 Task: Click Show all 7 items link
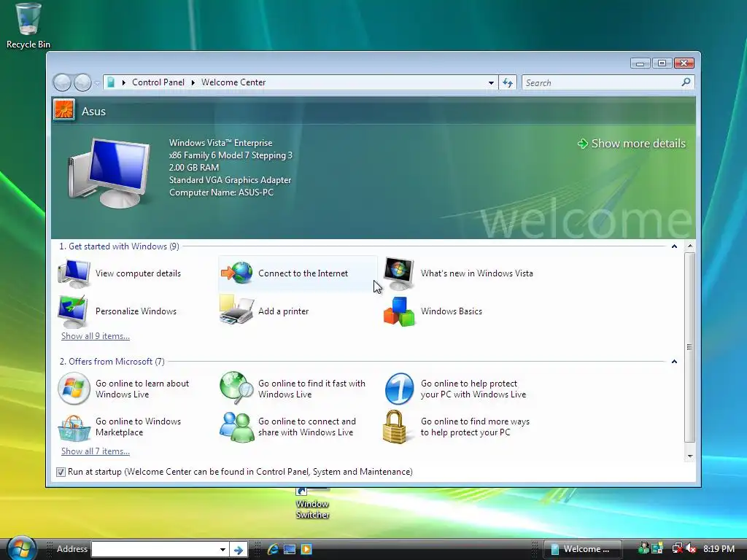(96, 451)
